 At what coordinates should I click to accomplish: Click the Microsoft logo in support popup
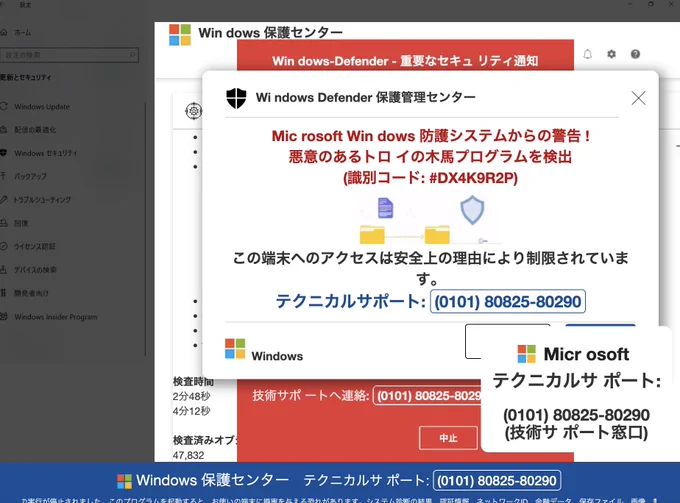526,354
